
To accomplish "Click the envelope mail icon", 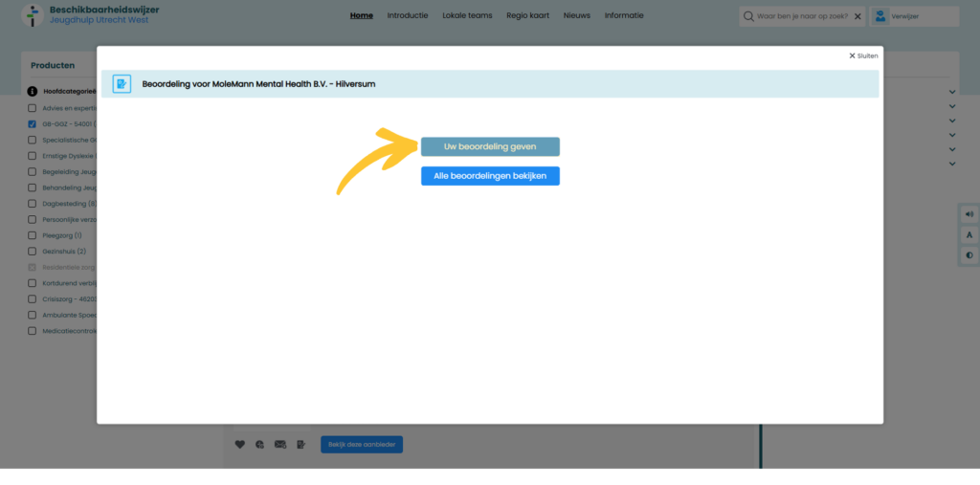I will (x=280, y=445).
